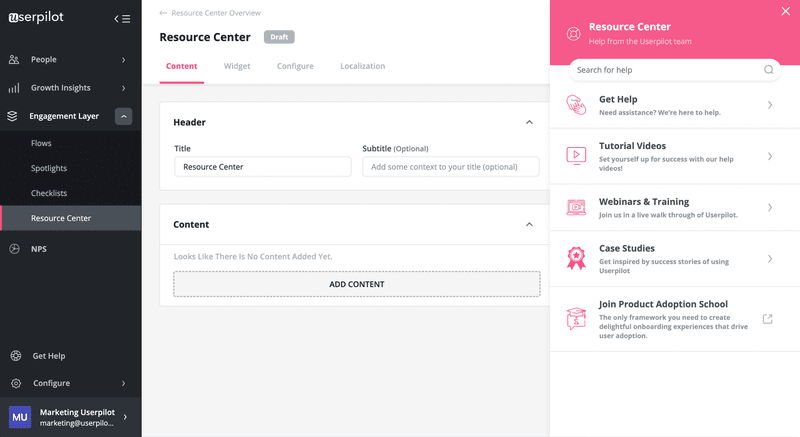This screenshot has height=437, width=800.
Task: Click the ADD CONTENT button
Action: coord(357,284)
